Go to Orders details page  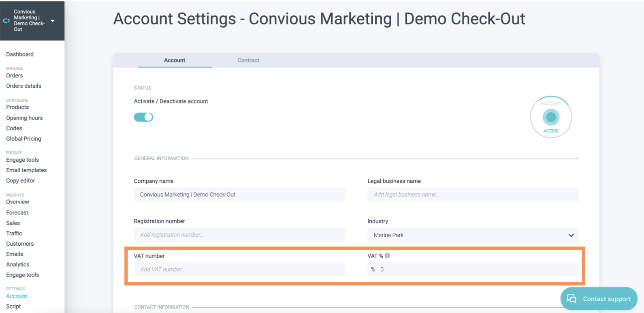(x=23, y=86)
